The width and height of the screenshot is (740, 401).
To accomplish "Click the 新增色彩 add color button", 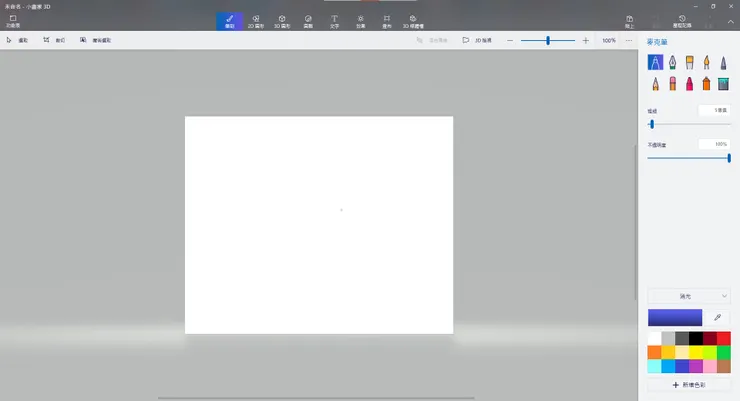I will (689, 385).
